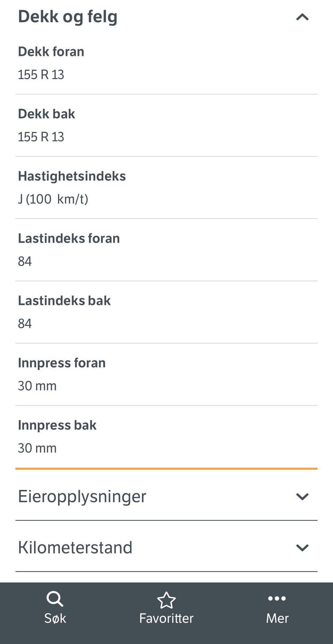Open the Favoritter tab label

point(166,618)
